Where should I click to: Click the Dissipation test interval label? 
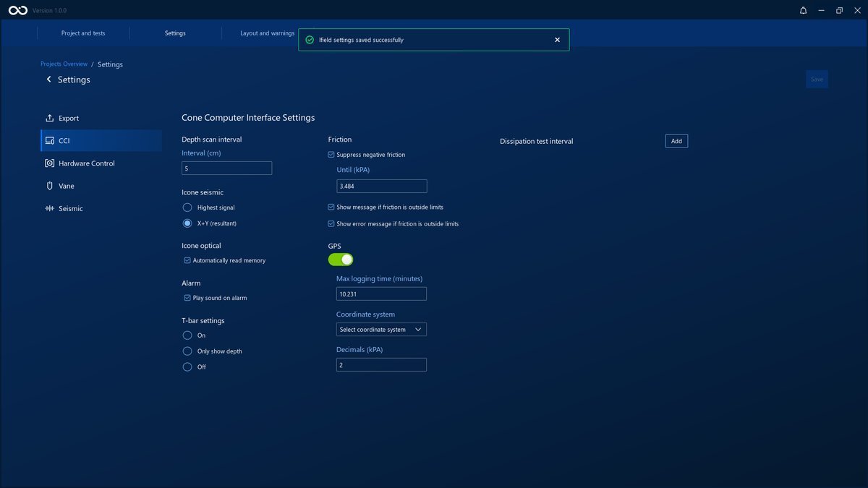click(x=536, y=142)
